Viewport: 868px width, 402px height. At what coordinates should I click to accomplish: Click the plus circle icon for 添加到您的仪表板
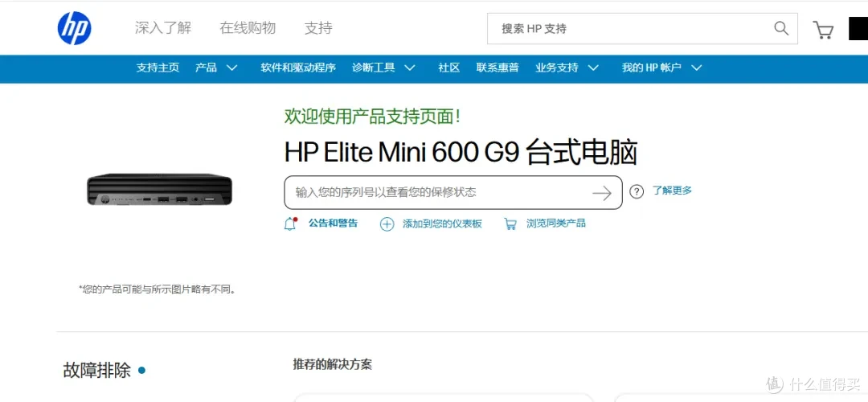point(387,224)
